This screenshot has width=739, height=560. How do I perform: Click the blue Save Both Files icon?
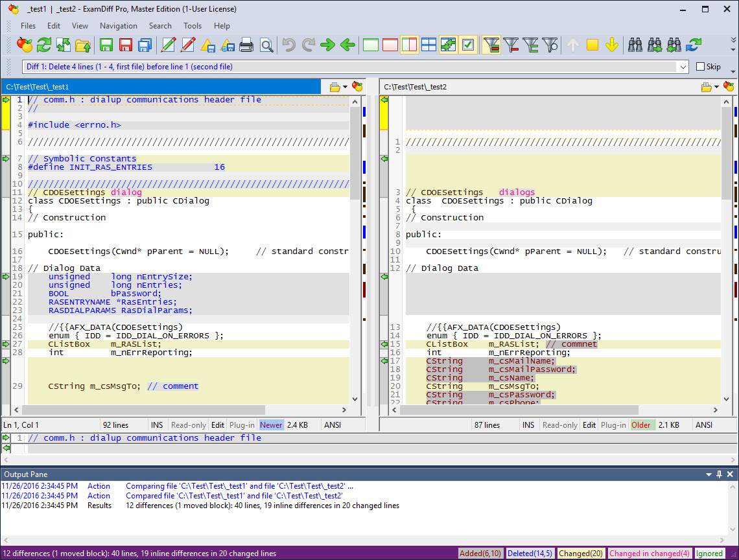pyautogui.click(x=145, y=45)
